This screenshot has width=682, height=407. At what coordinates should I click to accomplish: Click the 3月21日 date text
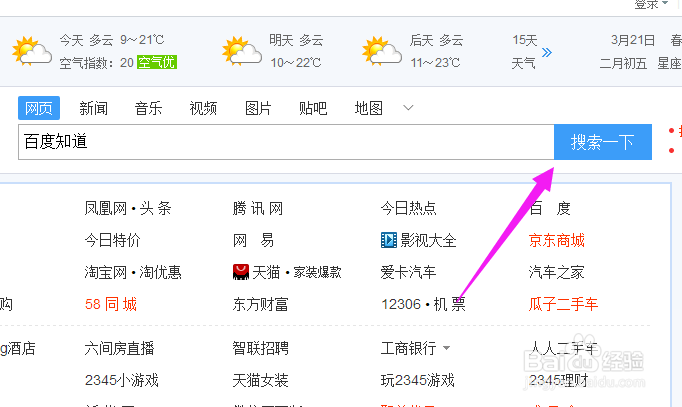point(633,40)
